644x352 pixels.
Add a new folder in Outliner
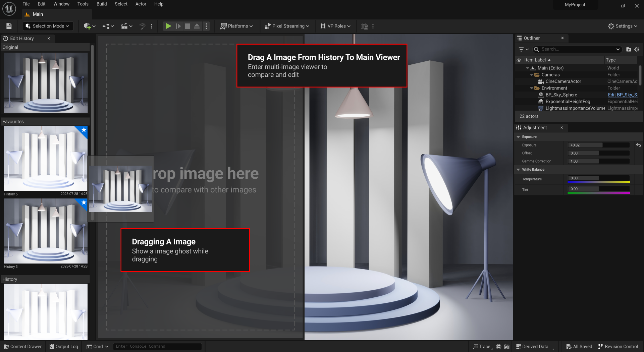coord(629,49)
